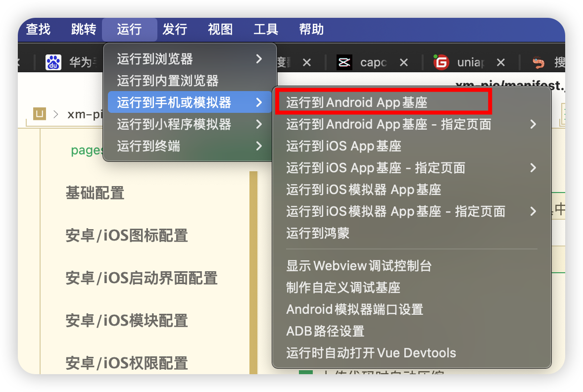Image resolution: width=583 pixels, height=392 pixels.
Task: Expand Android App基座 指定页面 chevron
Action: tap(533, 124)
